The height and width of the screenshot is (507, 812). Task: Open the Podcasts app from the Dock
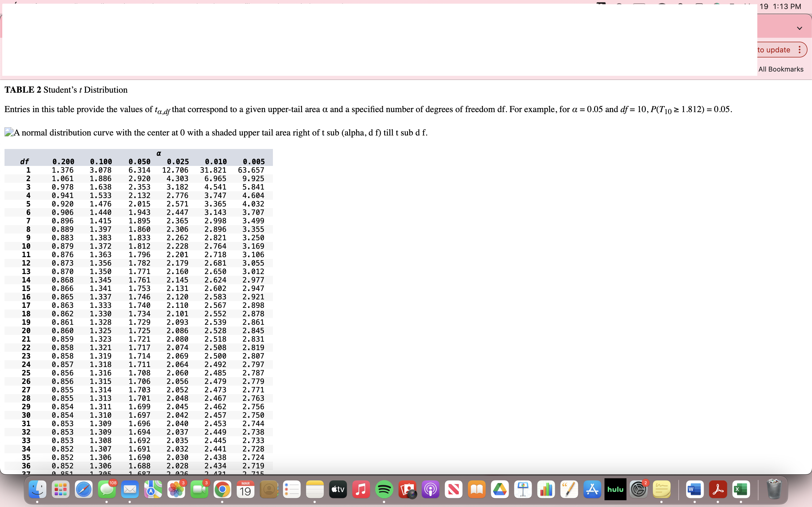click(430, 490)
